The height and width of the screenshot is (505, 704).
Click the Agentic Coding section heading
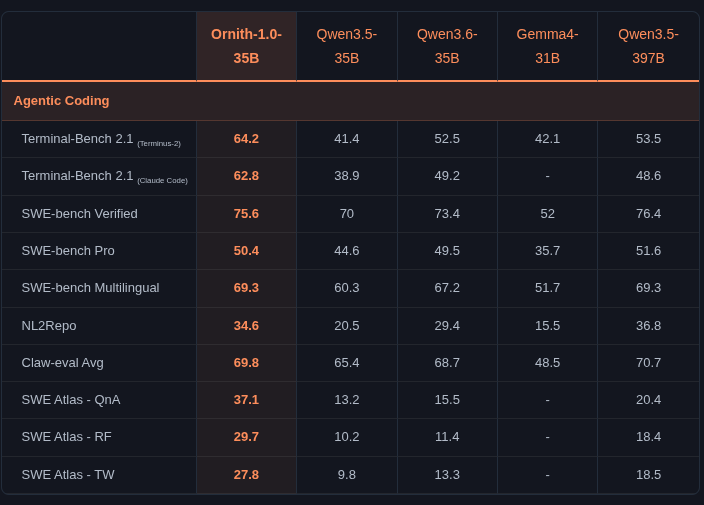pyautogui.click(x=62, y=101)
